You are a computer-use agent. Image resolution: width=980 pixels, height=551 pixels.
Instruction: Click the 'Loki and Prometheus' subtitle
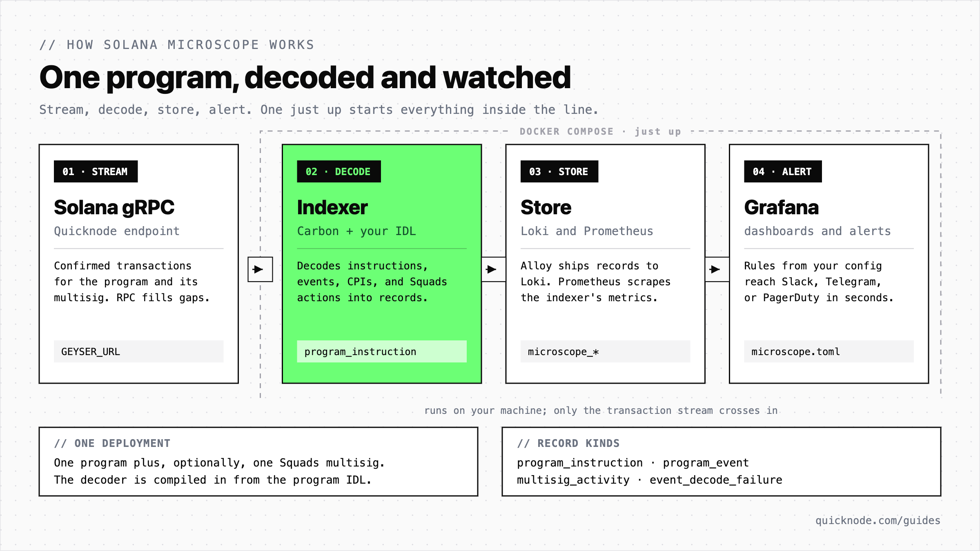pyautogui.click(x=587, y=231)
